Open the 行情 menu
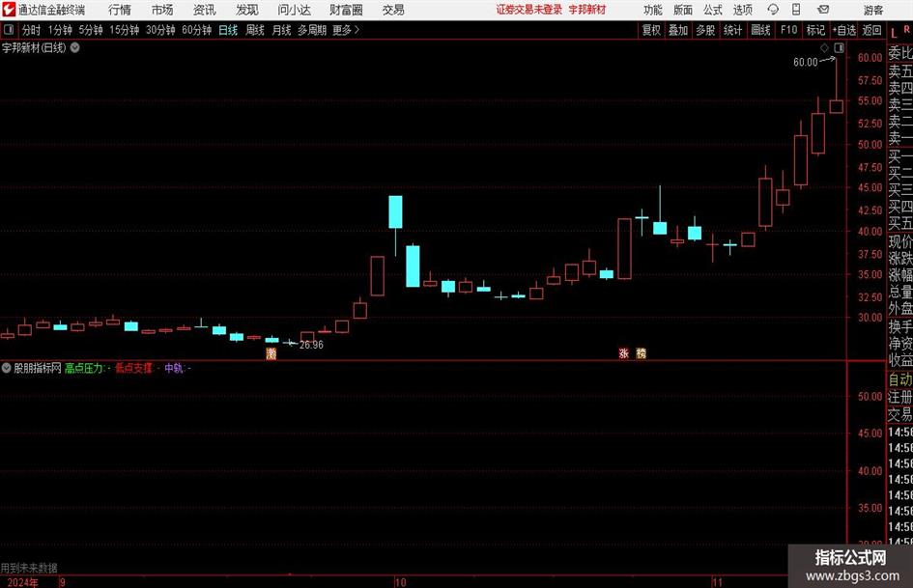Screen dimensions: 913x588 click(x=120, y=10)
